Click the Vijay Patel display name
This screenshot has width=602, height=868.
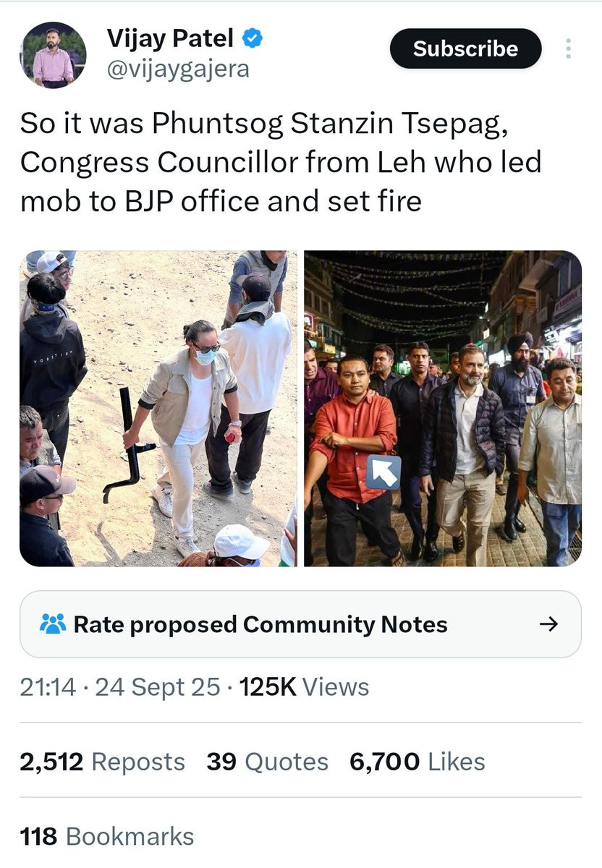pos(171,38)
